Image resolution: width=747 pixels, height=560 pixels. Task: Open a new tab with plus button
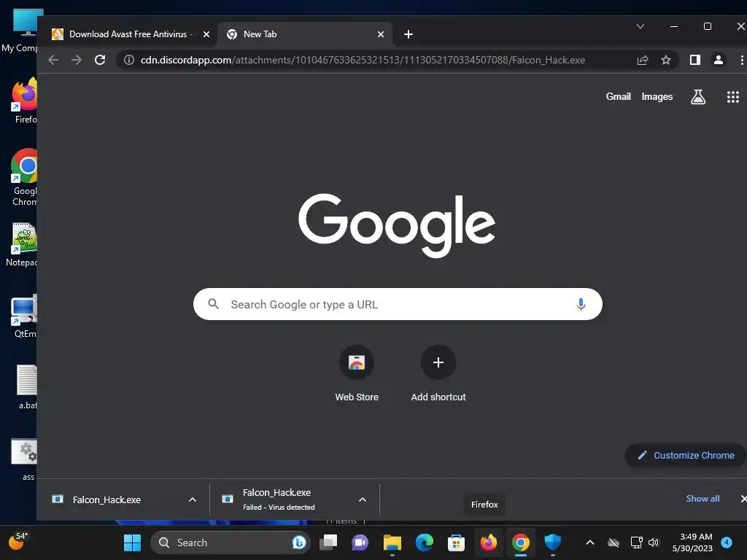coord(409,34)
